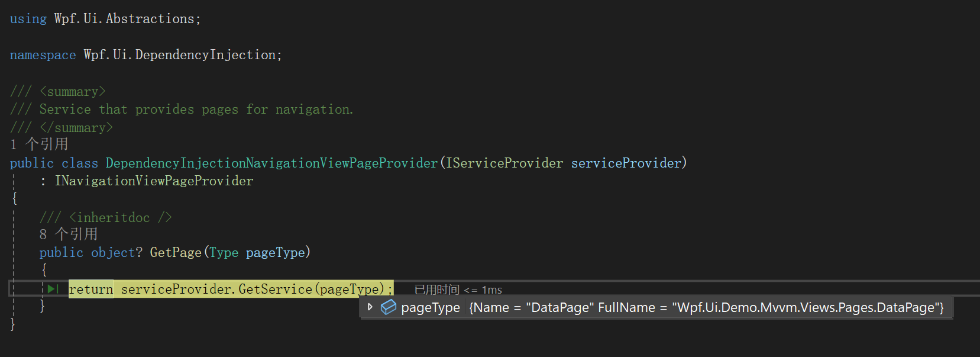Click the "/// </summary>" closing tag comment
Screen dimensions: 980x357
click(x=62, y=127)
